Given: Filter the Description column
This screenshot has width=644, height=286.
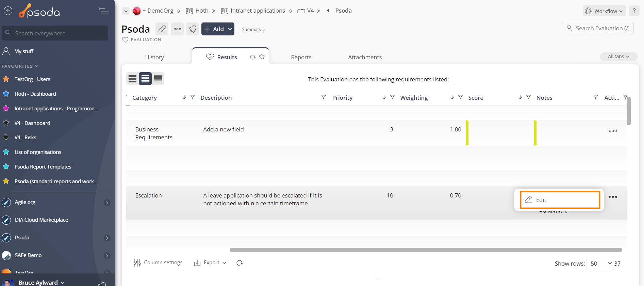Looking at the screenshot, I should pos(324,97).
